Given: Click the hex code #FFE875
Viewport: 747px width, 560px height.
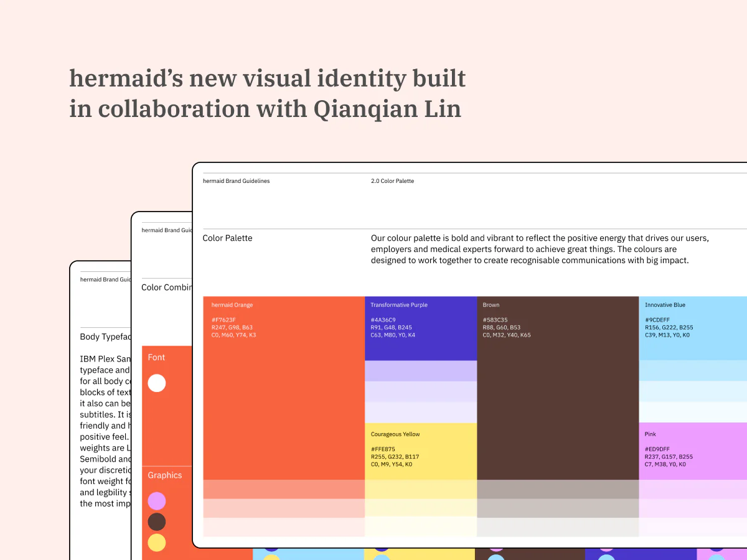Looking at the screenshot, I should coord(383,449).
